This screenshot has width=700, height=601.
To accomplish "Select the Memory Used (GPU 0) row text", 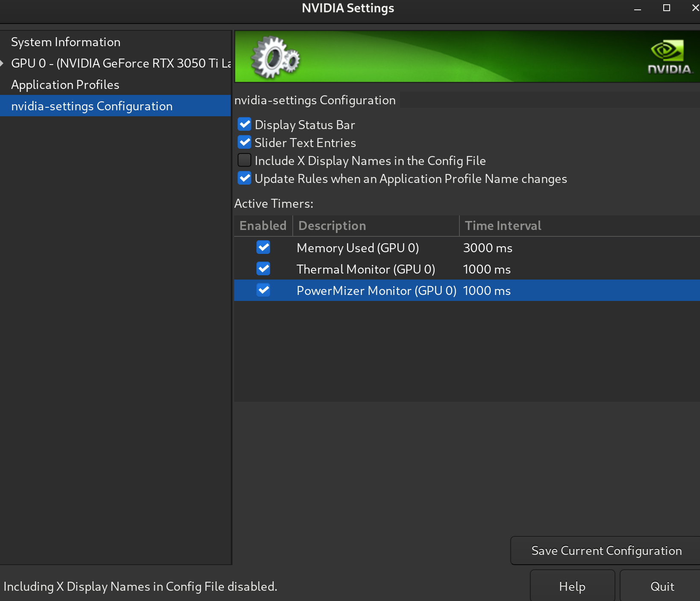I will pyautogui.click(x=358, y=248).
